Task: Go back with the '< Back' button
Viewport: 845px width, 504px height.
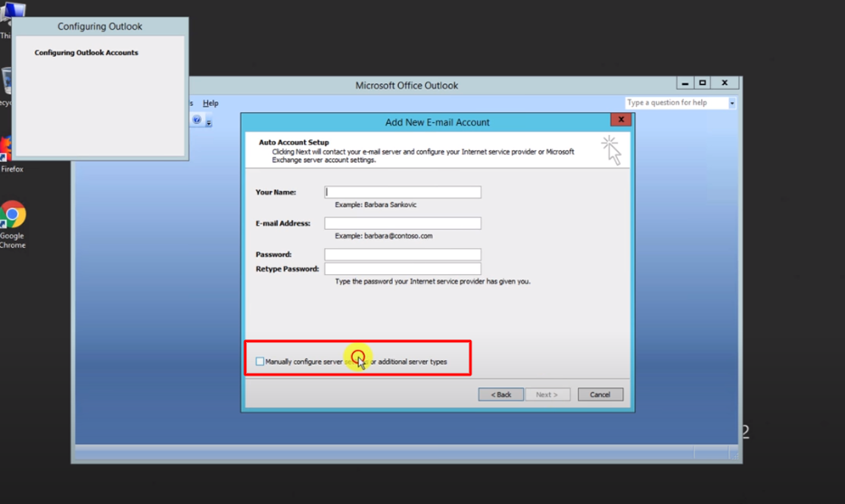Action: [500, 395]
